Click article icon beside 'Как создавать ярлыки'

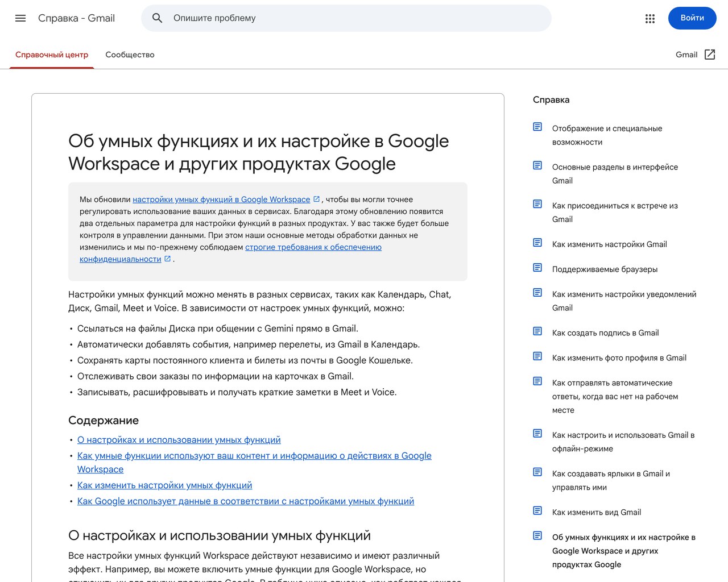(x=537, y=472)
